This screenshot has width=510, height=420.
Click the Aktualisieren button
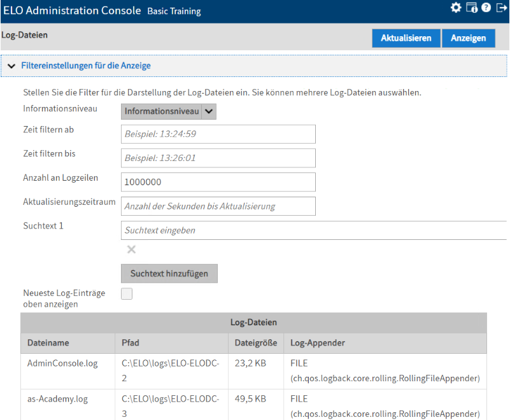click(x=406, y=38)
